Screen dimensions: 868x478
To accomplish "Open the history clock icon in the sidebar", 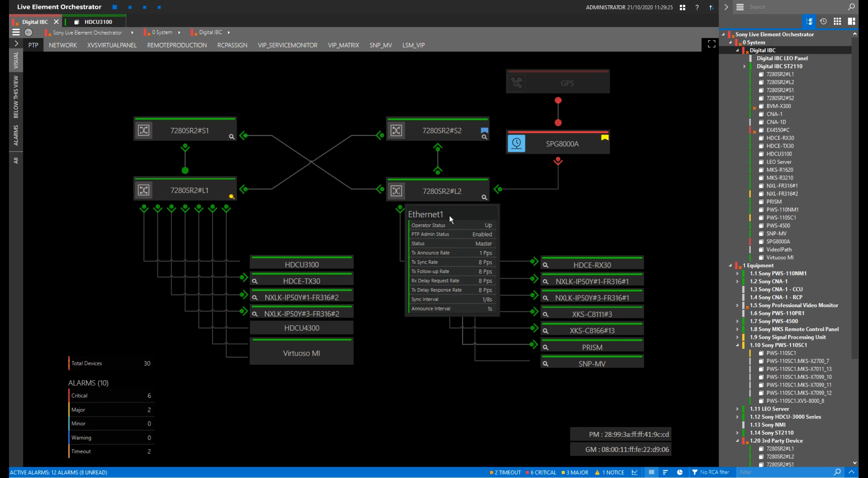I will click(823, 21).
